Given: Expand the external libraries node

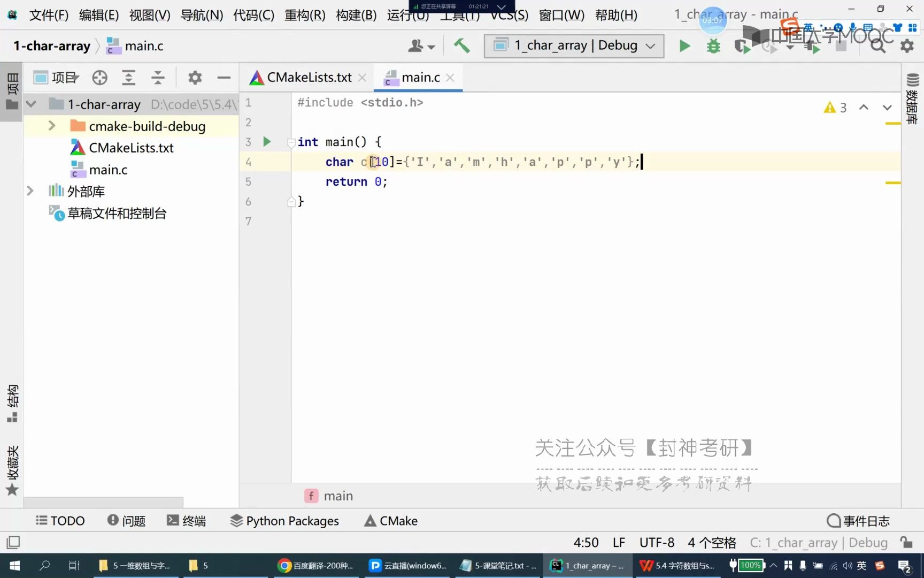Looking at the screenshot, I should (30, 191).
